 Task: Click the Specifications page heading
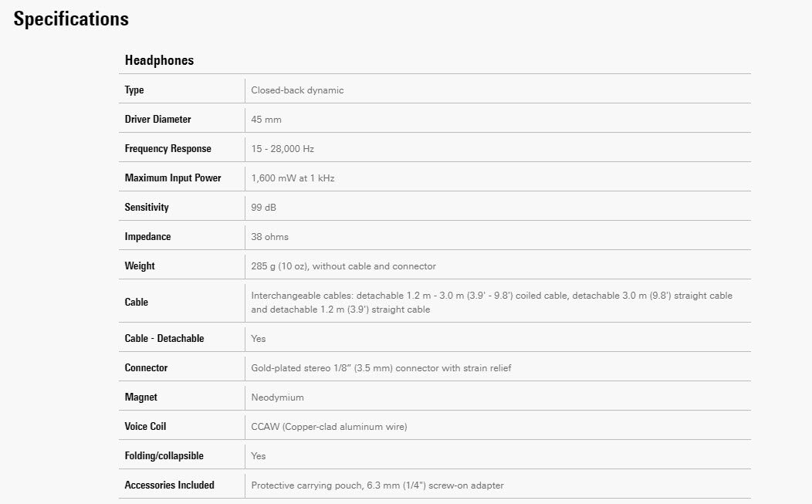point(71,19)
